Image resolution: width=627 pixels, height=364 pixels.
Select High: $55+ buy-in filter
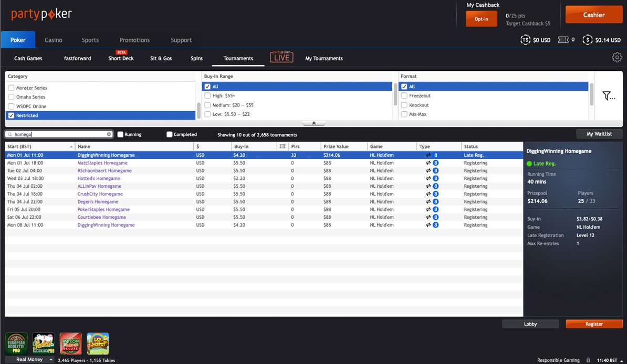tap(207, 96)
